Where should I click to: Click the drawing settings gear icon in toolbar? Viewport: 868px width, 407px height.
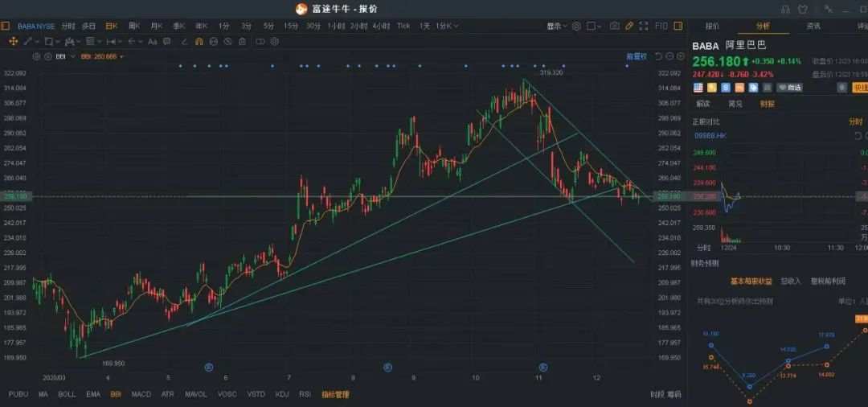click(275, 42)
